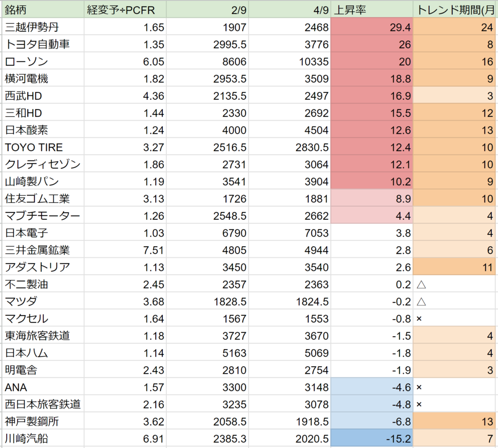The width and height of the screenshot is (498, 448).
Task: Click the triangle mark in 不二製油 row
Action: point(421,285)
